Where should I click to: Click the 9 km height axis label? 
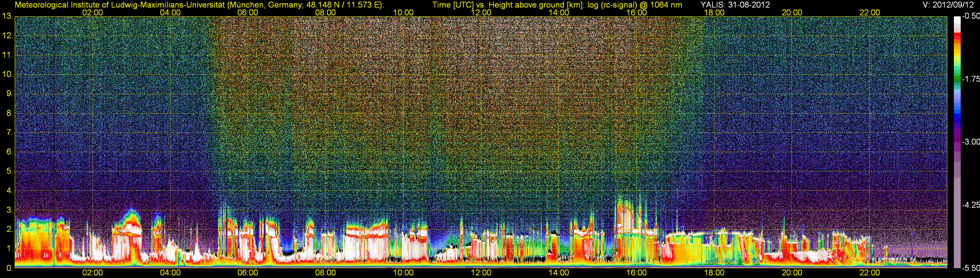tap(9, 94)
